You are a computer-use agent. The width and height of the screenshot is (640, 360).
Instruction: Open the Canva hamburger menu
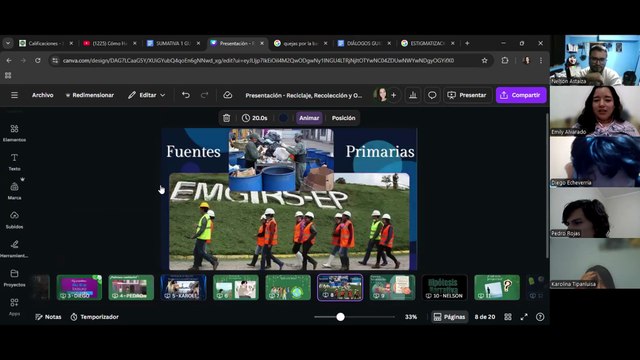[14, 95]
